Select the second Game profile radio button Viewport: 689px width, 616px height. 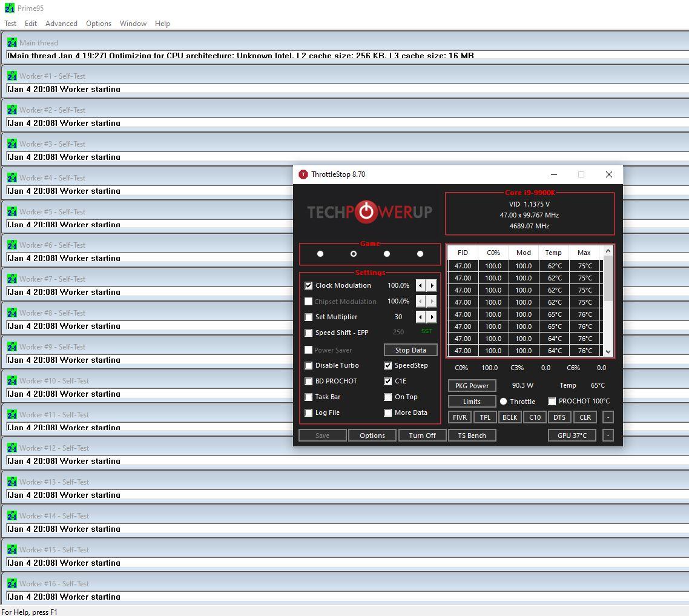click(x=354, y=254)
